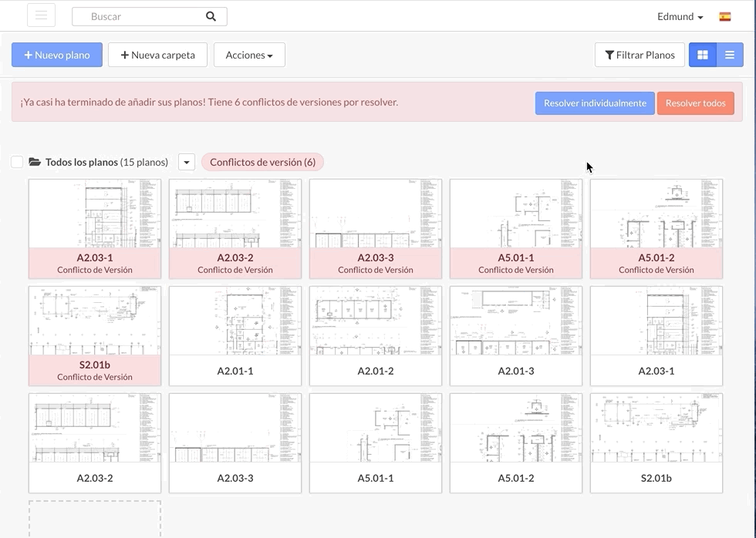Open the Acciones dropdown

pyautogui.click(x=249, y=55)
